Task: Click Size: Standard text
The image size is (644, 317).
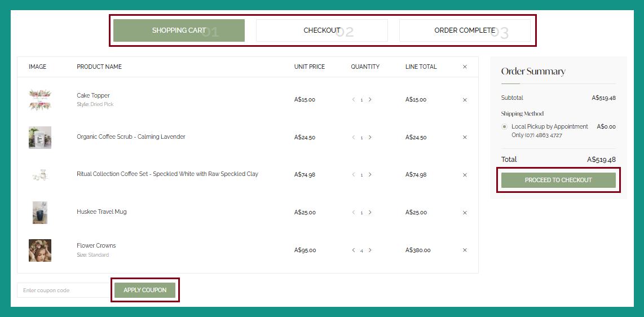Action: pos(93,254)
